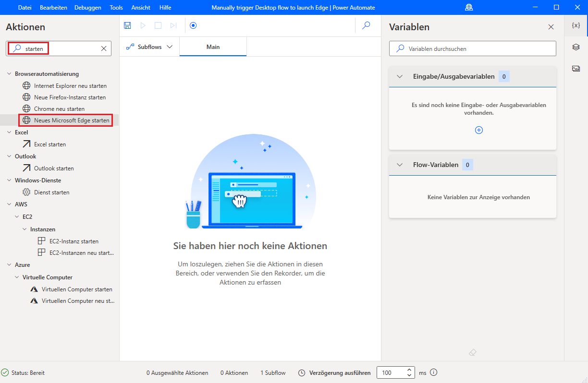Click the clock icon by Verzögerung ausführen
This screenshot has height=383, width=588.
tap(302, 372)
